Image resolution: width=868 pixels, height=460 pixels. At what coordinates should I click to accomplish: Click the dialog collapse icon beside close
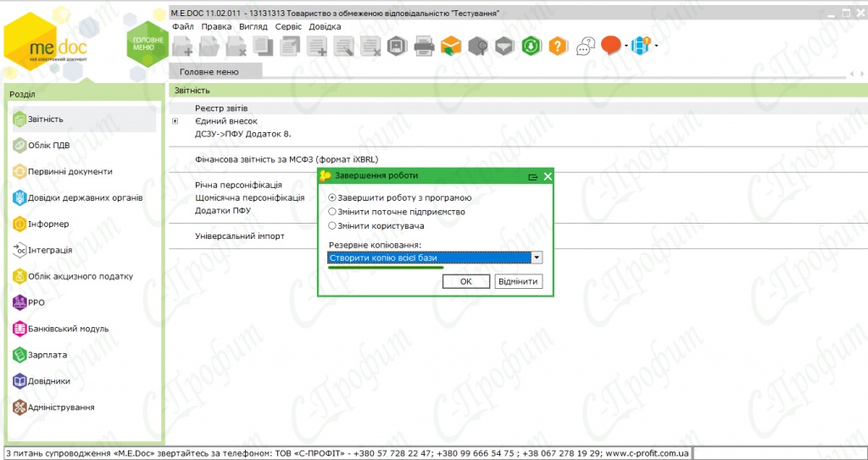tap(533, 177)
